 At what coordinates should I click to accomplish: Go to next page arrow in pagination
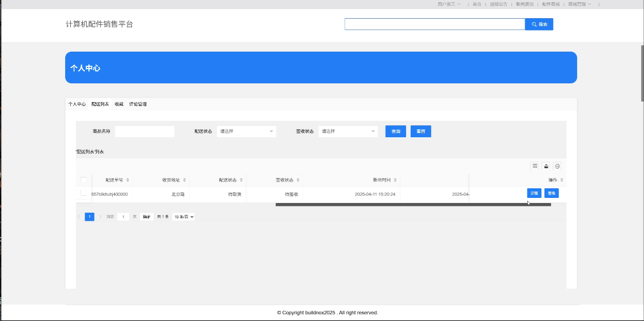point(101,217)
